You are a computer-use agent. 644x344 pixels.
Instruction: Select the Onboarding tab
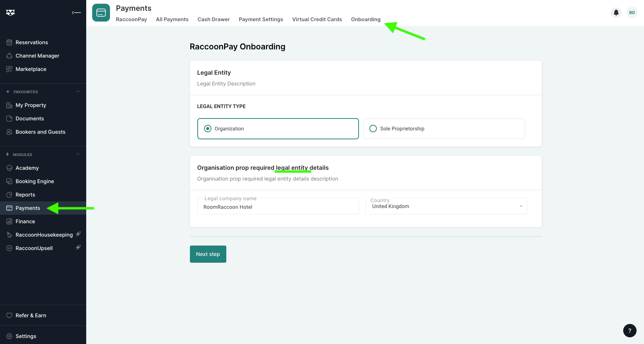(366, 19)
